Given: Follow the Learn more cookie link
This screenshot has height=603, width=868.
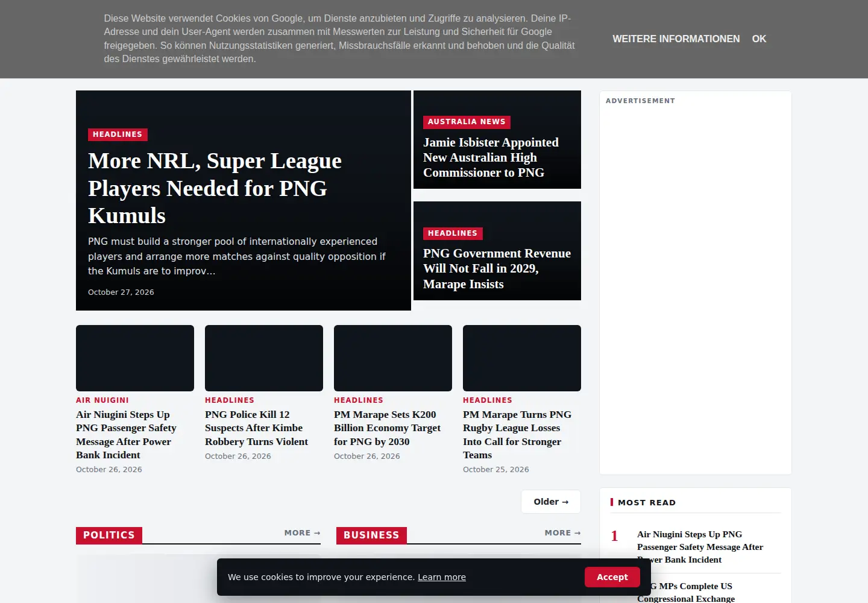Looking at the screenshot, I should (x=442, y=577).
